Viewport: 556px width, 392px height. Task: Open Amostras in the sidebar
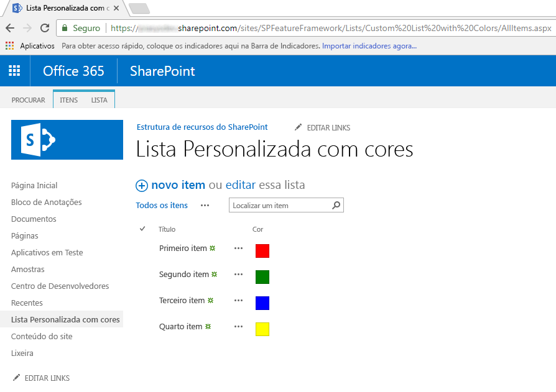(x=27, y=269)
